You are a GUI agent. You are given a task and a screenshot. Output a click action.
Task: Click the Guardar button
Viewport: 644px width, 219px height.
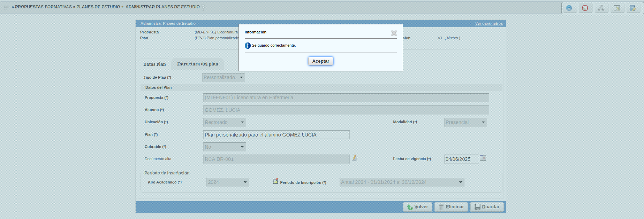click(x=487, y=207)
